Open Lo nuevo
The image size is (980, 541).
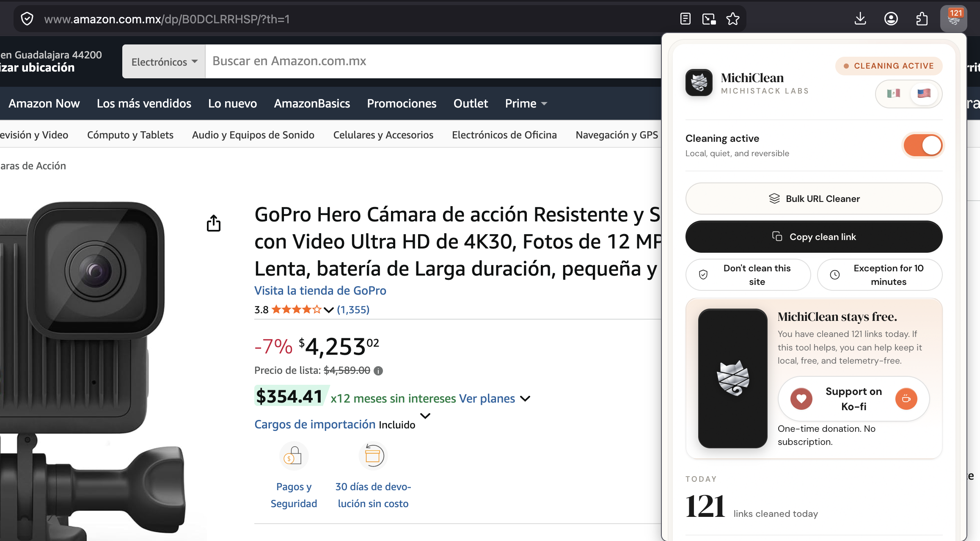(232, 104)
